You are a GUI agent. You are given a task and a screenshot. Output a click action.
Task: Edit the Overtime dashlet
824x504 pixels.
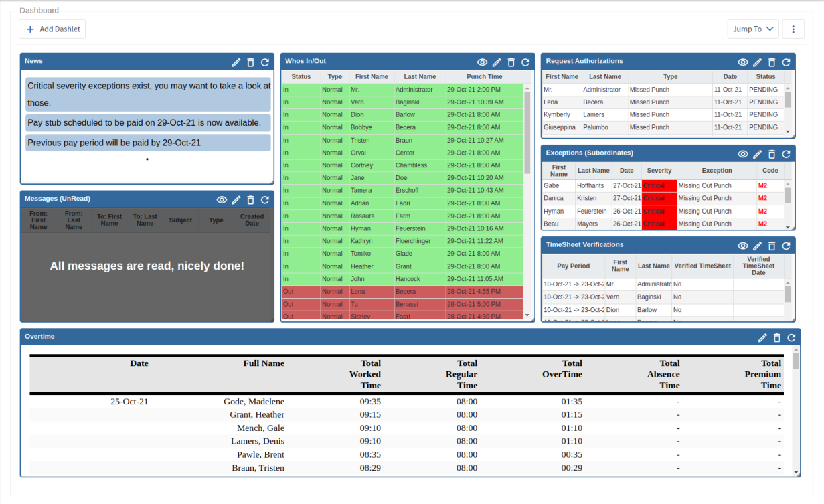point(762,338)
